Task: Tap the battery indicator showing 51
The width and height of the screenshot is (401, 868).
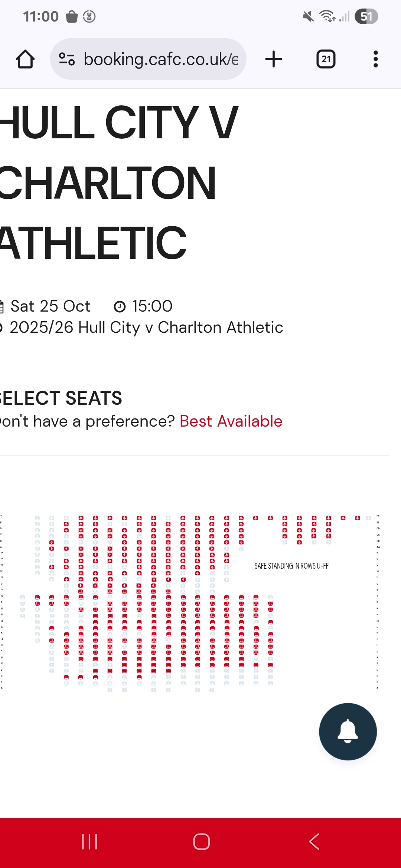Action: pos(366,16)
